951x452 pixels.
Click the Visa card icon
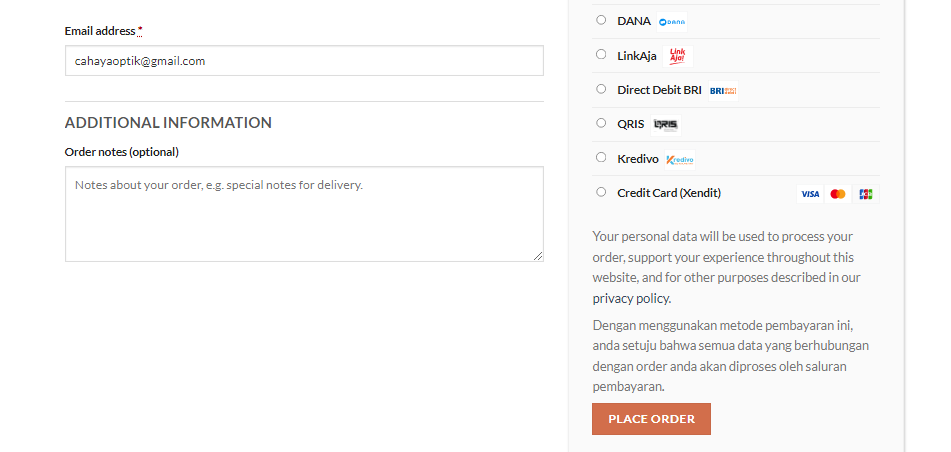810,194
